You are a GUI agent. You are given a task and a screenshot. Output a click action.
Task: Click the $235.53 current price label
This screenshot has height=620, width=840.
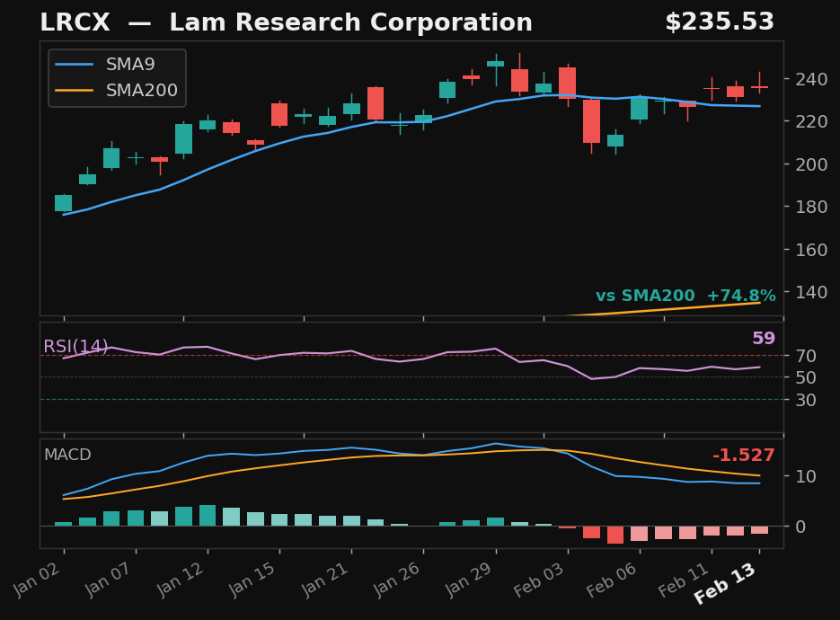(720, 22)
